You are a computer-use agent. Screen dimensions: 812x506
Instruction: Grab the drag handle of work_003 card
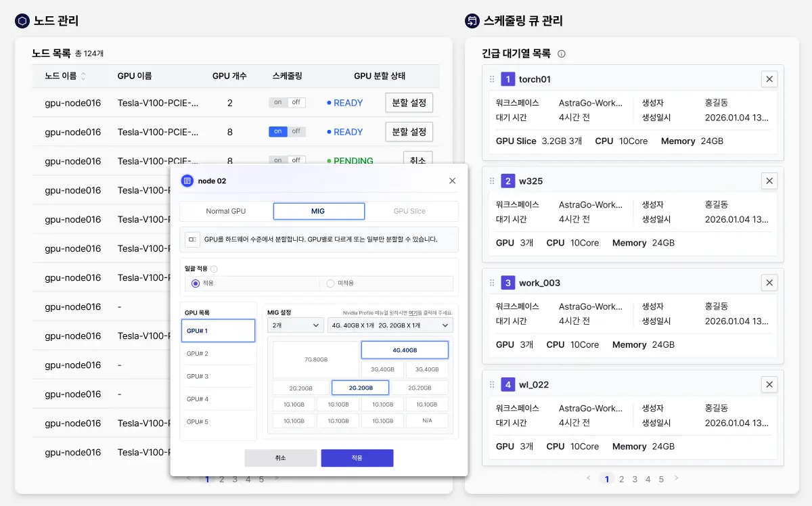[x=492, y=283]
